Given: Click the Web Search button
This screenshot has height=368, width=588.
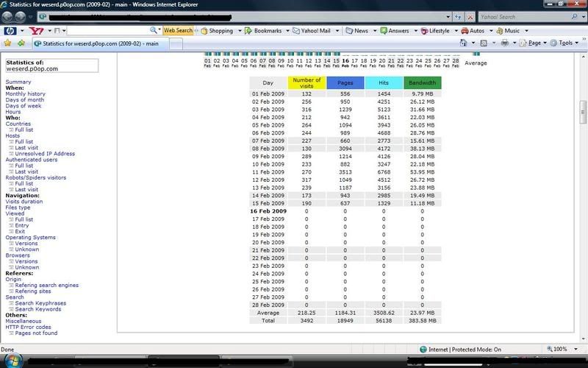Looking at the screenshot, I should click(x=178, y=31).
